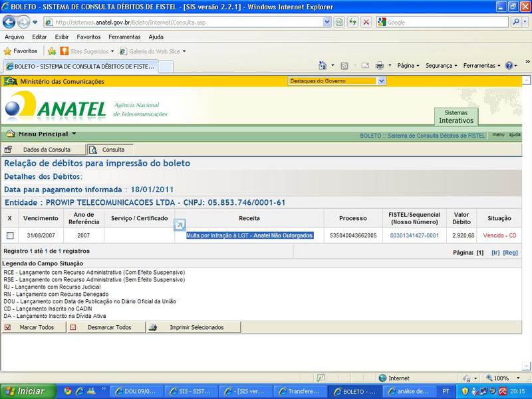Image resolution: width=532 pixels, height=399 pixels.
Task: Open Sites Sugeridos link
Action: point(87,51)
